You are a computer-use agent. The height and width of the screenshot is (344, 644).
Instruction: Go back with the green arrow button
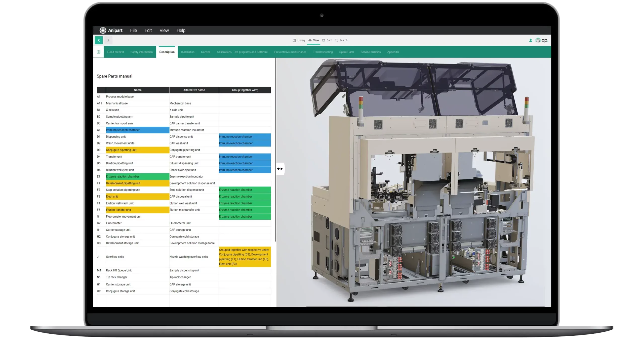pos(99,40)
